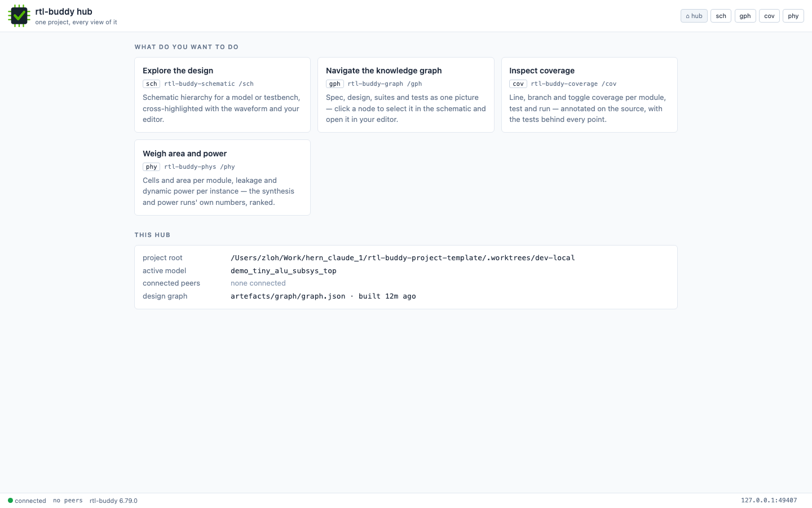The height and width of the screenshot is (508, 812).
Task: Switch to the gph tab in header
Action: [x=745, y=16]
